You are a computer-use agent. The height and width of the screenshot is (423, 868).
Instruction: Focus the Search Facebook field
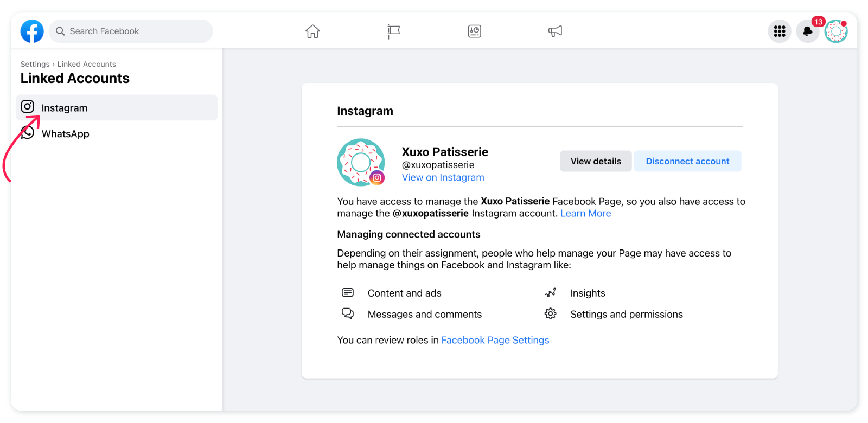[x=131, y=31]
